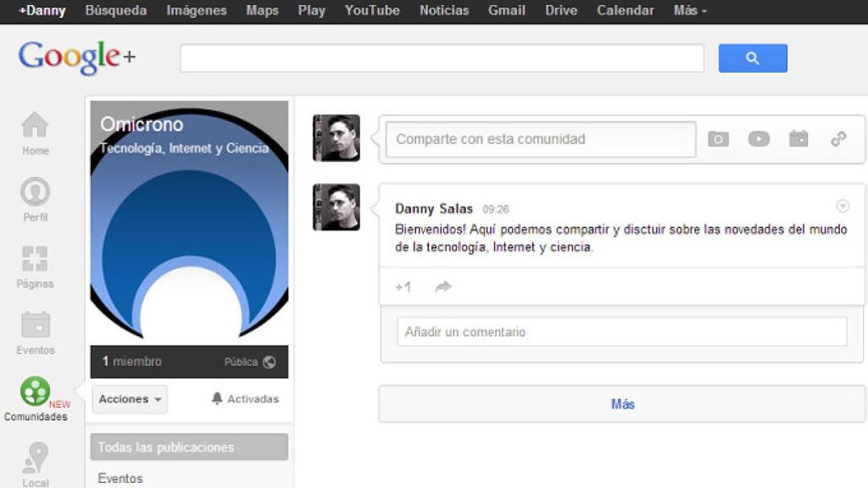Image resolution: width=868 pixels, height=488 pixels.
Task: Toggle community notifications via Activadas bell
Action: [244, 398]
